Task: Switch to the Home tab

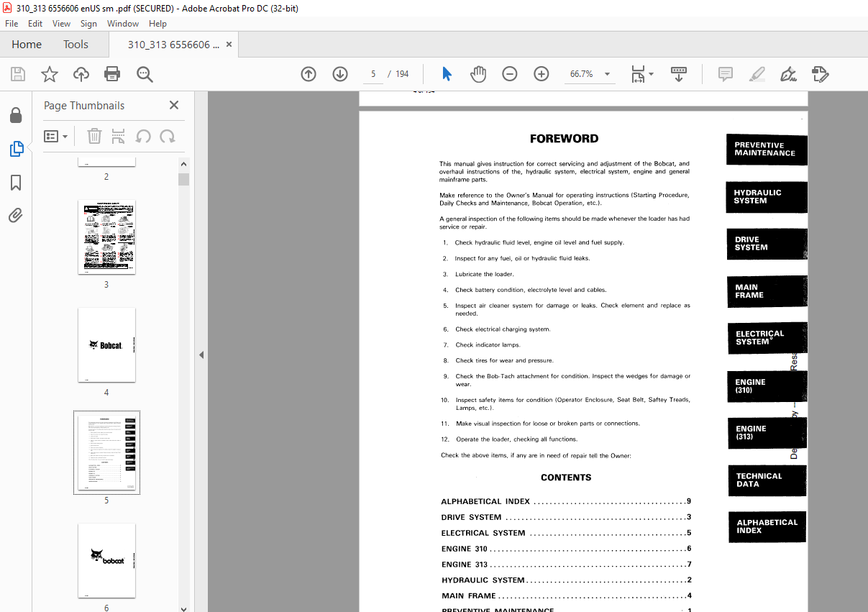Action: click(x=27, y=45)
